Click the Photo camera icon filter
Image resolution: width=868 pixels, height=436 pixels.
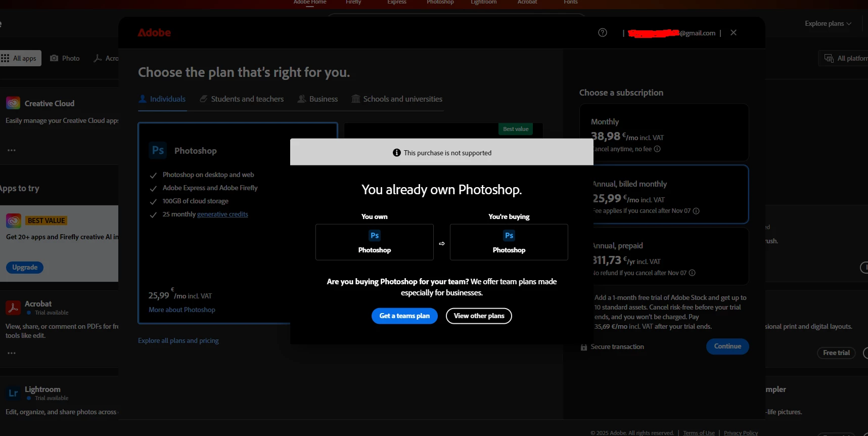pyautogui.click(x=54, y=58)
